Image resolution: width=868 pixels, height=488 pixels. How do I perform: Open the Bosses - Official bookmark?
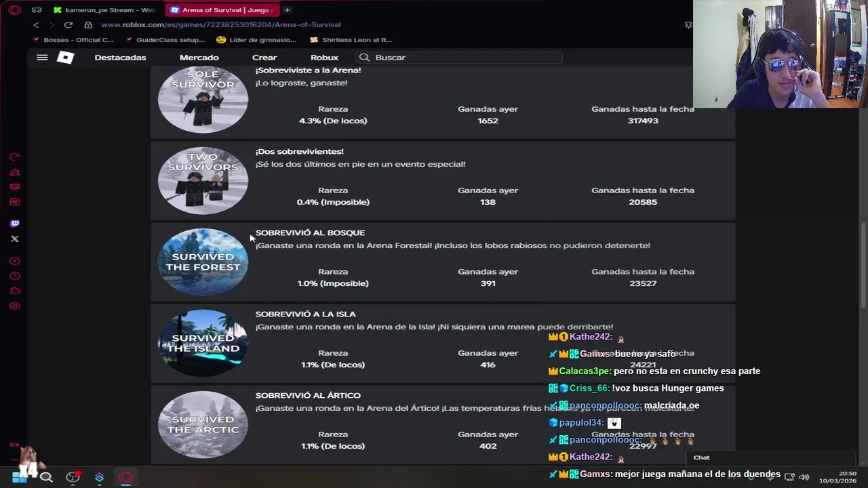(x=73, y=40)
